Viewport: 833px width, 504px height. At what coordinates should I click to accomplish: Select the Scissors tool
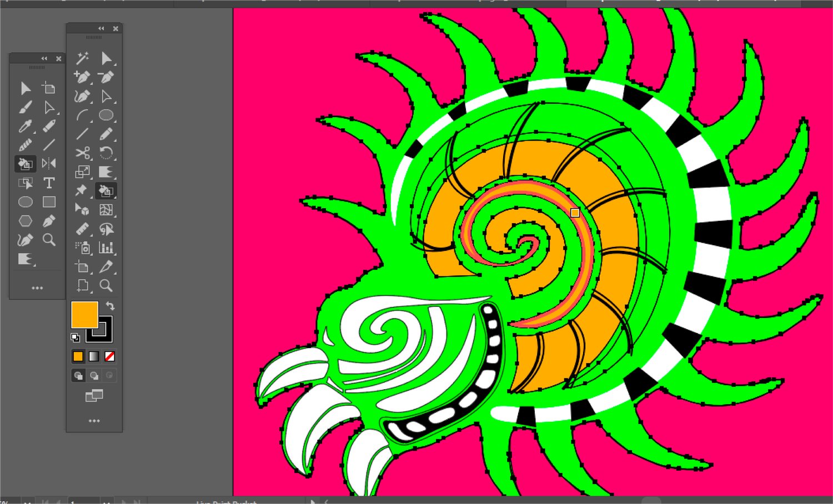pos(84,153)
